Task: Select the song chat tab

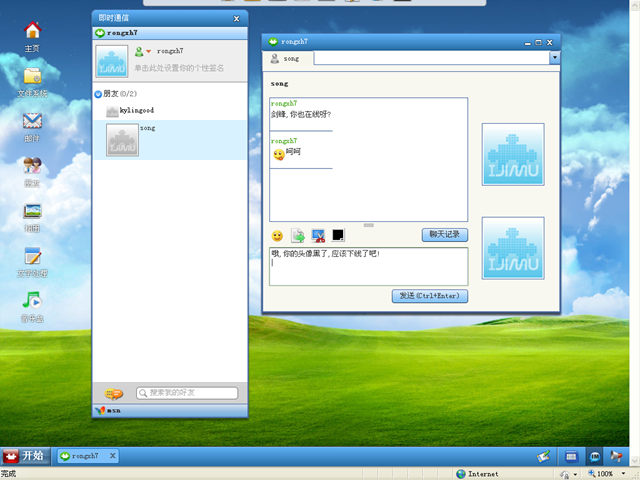Action: point(288,59)
